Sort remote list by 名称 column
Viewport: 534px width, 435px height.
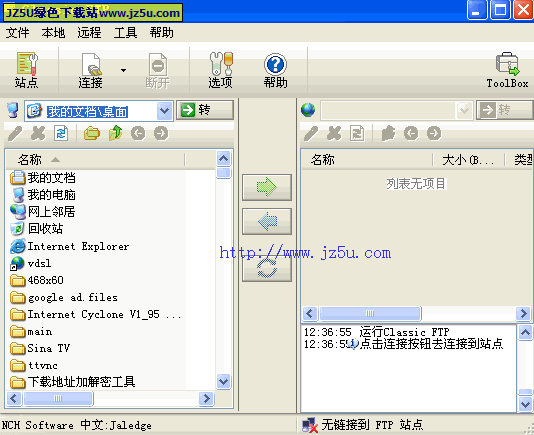(367, 159)
